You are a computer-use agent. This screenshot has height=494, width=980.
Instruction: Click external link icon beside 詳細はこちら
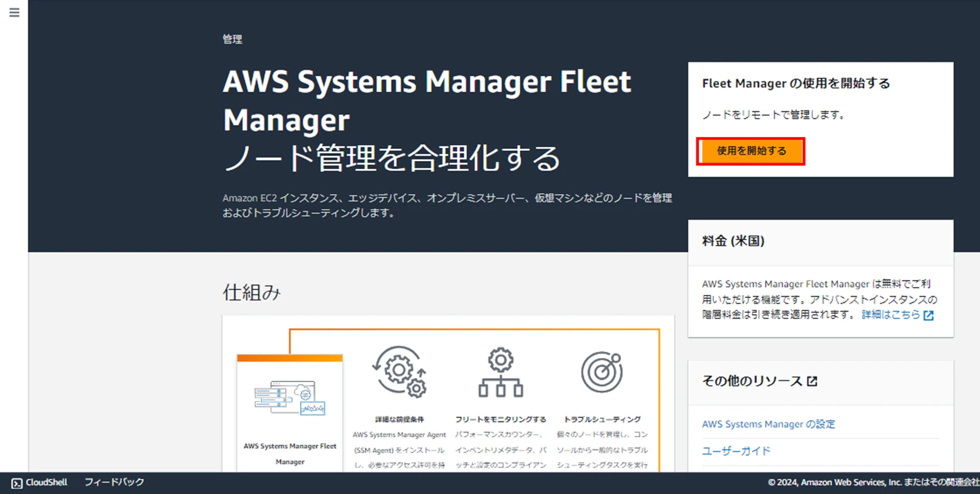929,315
